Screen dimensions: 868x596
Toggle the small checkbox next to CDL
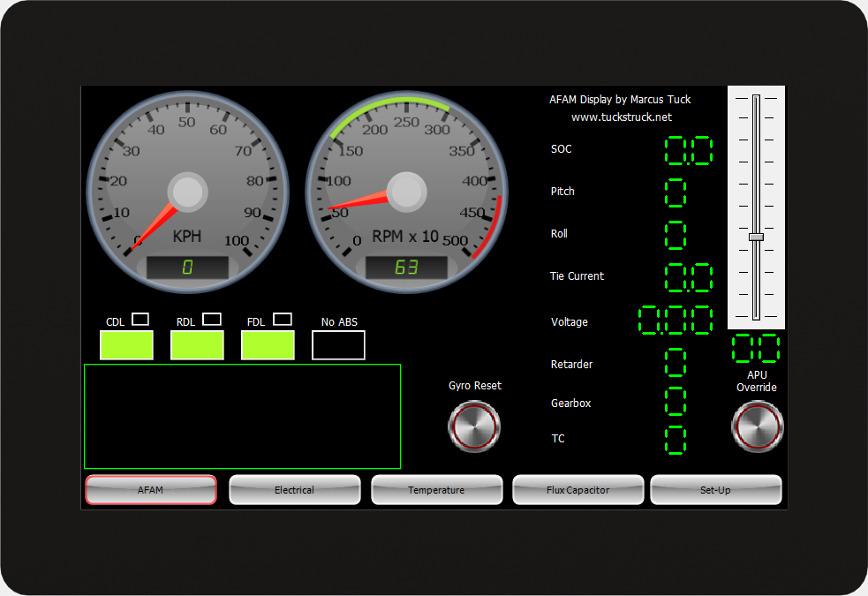(x=140, y=320)
